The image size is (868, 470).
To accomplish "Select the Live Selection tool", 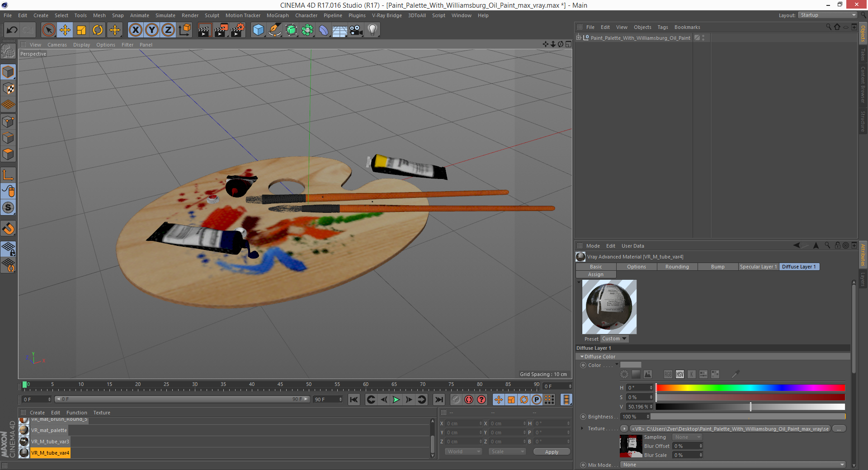I will click(49, 30).
